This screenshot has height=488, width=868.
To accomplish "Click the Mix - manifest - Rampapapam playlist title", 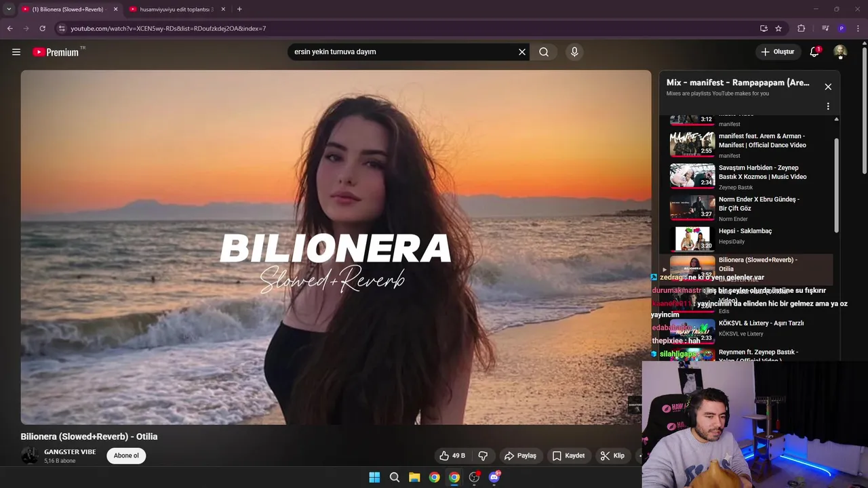I will pyautogui.click(x=738, y=83).
